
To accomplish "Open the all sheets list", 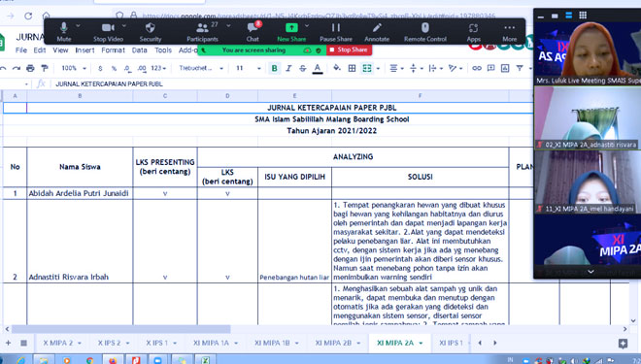I will [23, 343].
